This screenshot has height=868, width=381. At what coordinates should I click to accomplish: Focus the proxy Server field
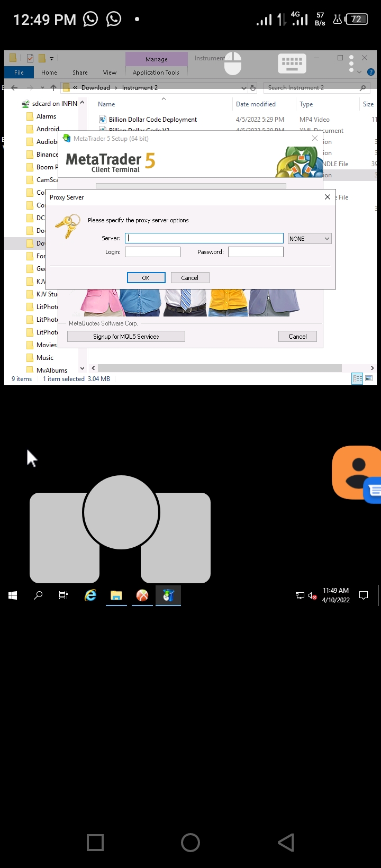[204, 238]
